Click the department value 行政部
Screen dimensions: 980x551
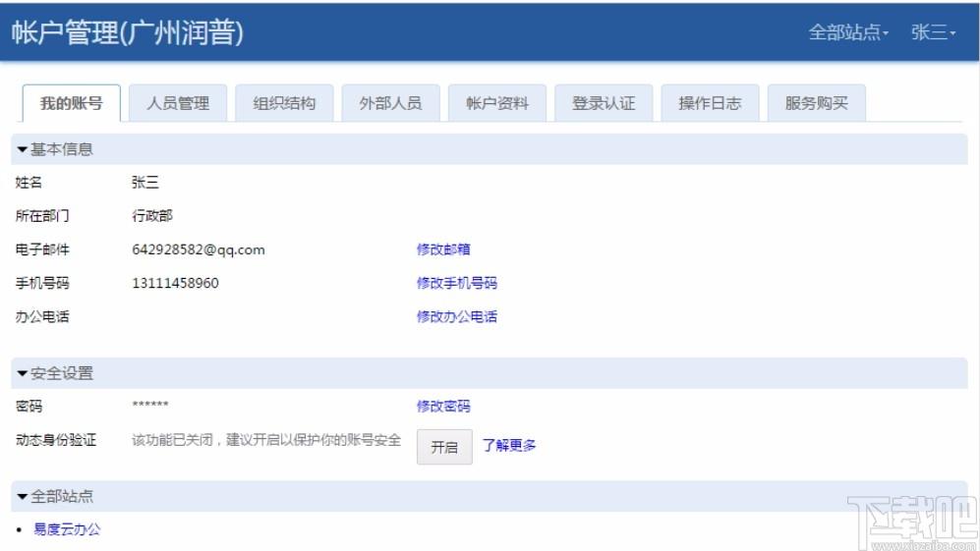point(152,216)
